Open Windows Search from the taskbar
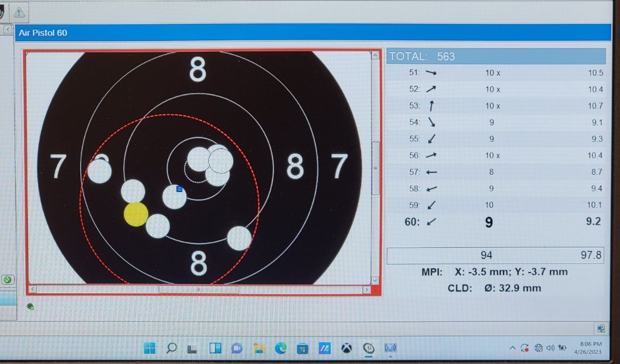 (171, 348)
